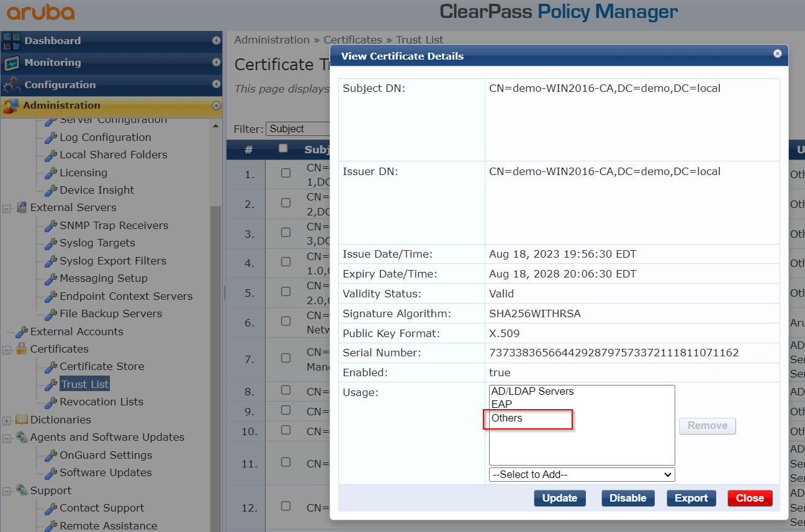Click the External Servers folder icon
This screenshot has height=532, width=805.
coord(22,207)
